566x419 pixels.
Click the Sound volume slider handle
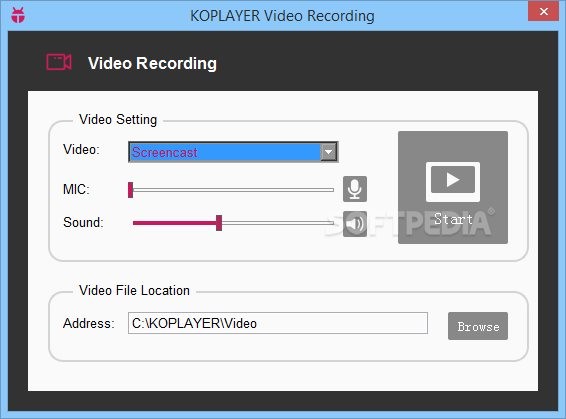(x=219, y=223)
